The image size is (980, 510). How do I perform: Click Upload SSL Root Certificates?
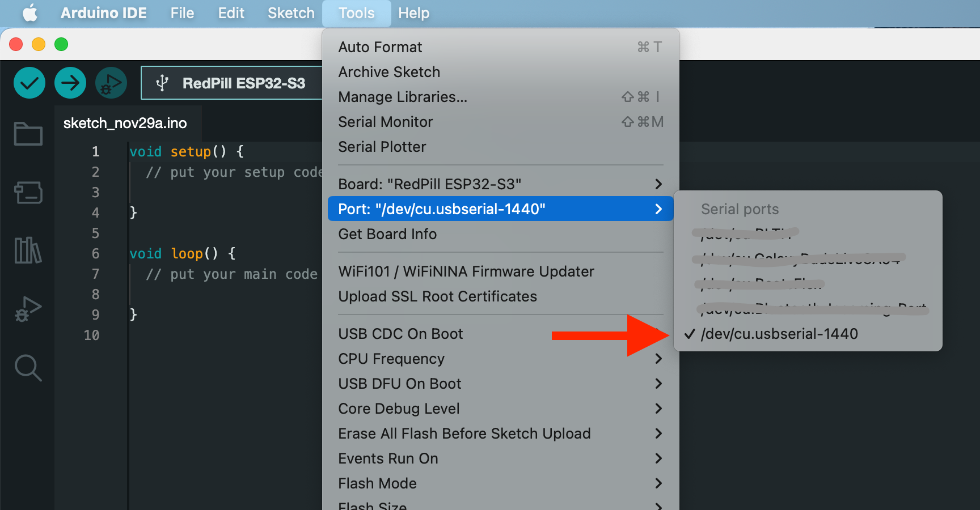[x=437, y=296]
